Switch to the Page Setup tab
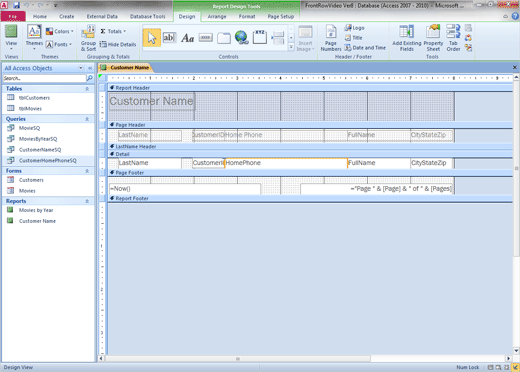 coord(281,16)
